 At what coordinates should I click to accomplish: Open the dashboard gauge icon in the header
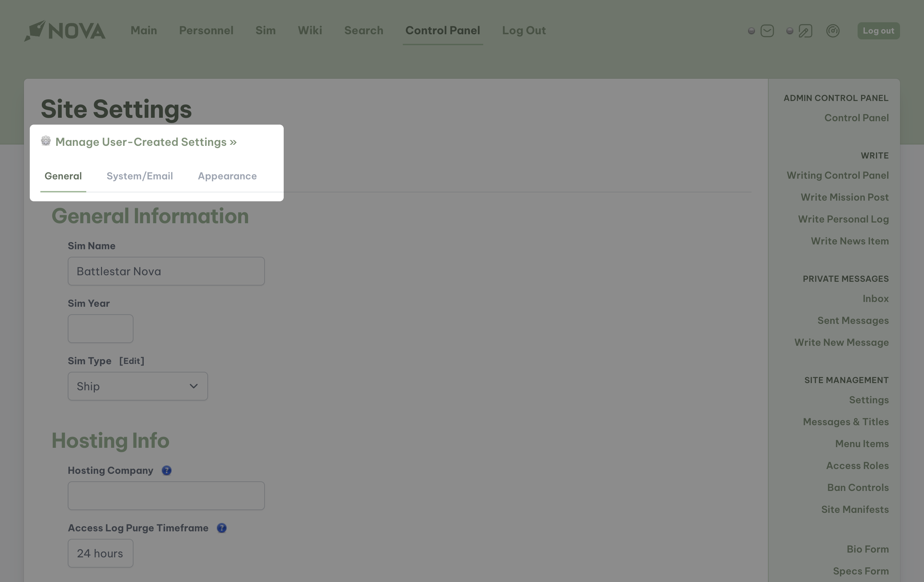click(x=833, y=31)
